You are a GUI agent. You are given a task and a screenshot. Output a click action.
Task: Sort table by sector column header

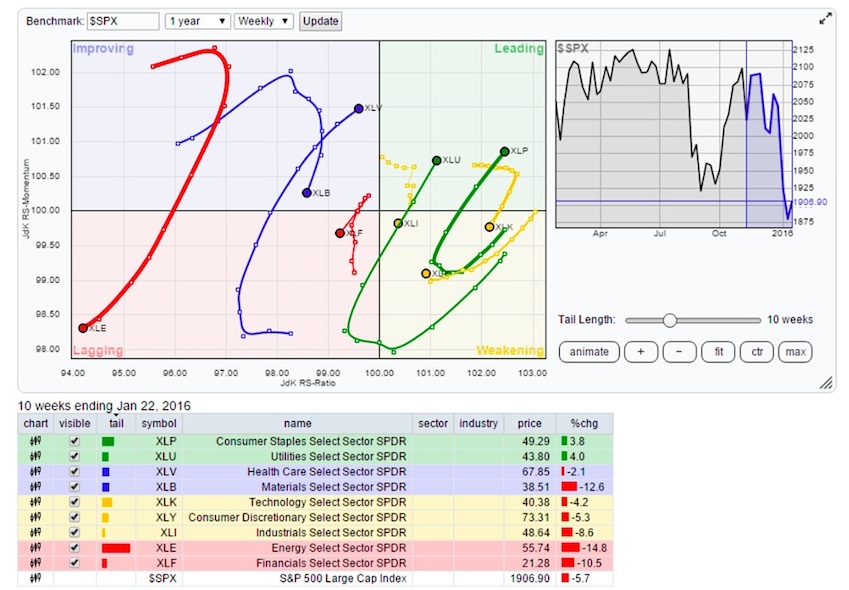click(x=433, y=423)
